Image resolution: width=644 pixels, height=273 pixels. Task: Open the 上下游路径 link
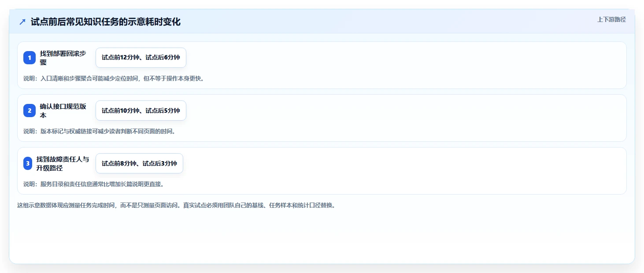[611, 19]
